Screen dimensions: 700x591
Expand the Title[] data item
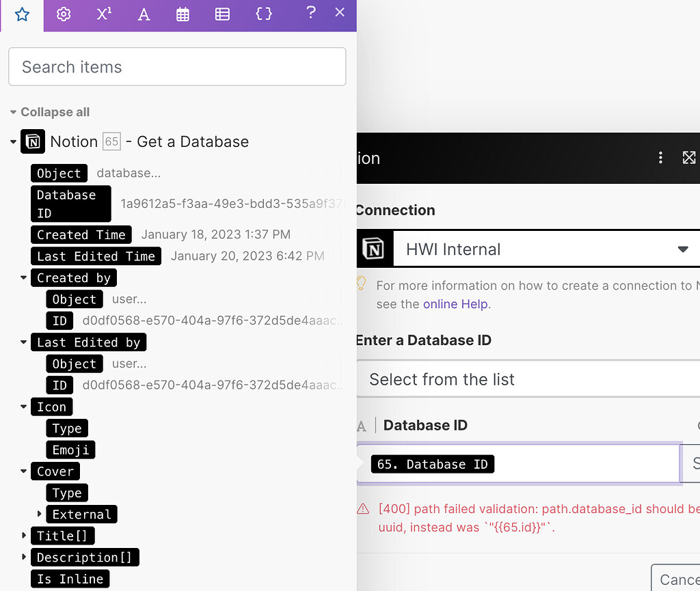23,536
